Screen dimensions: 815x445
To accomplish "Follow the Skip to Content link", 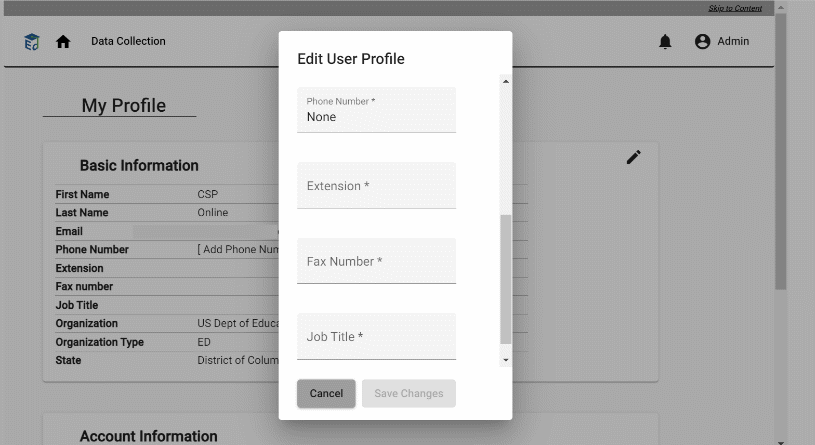I will click(735, 8).
